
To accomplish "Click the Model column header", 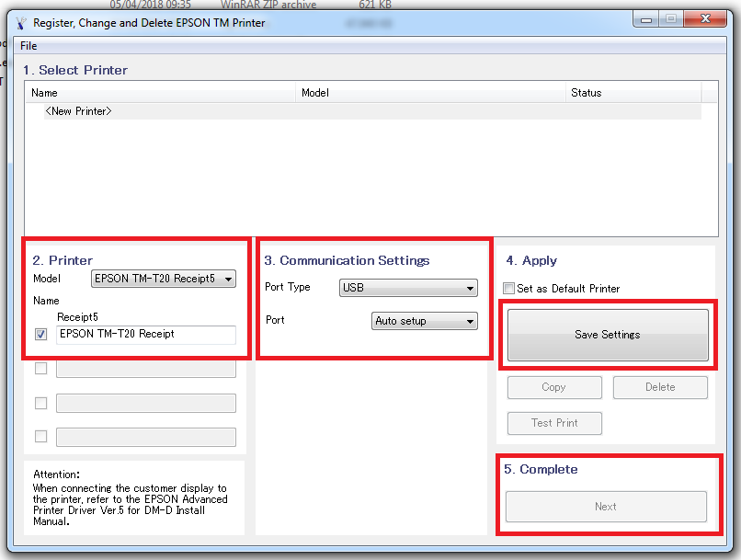I will (315, 93).
